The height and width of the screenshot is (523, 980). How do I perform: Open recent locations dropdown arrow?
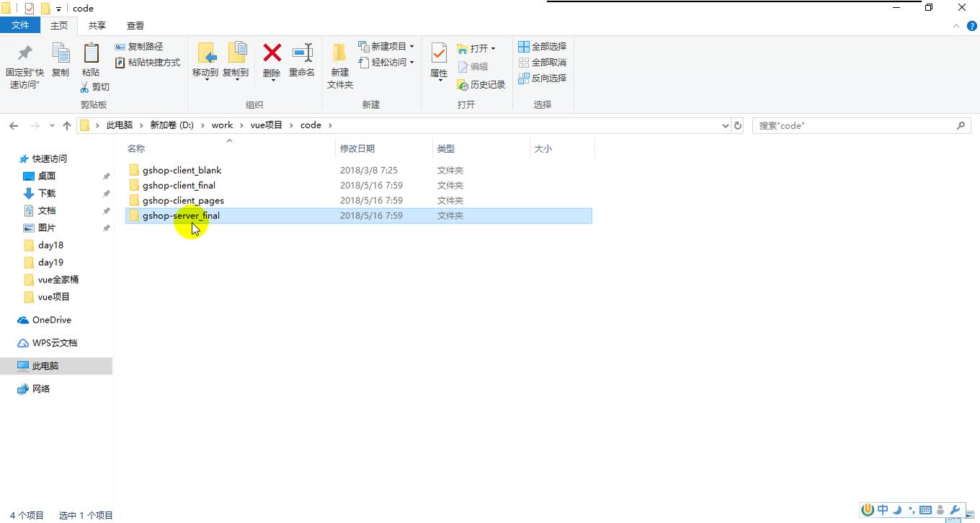click(52, 125)
